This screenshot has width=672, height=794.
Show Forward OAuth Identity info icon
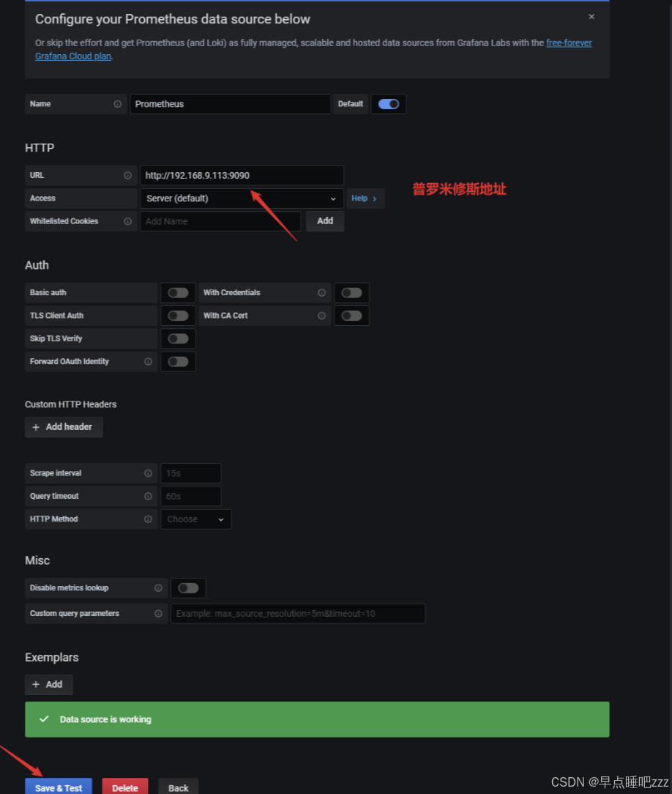coord(148,362)
